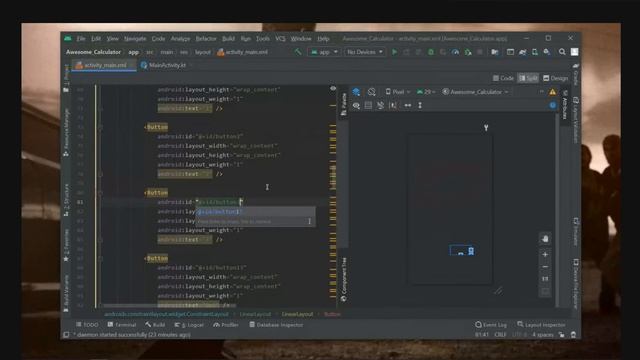Click the horizontal expand arrows icon
The width and height of the screenshot is (640, 360).
(x=408, y=105)
